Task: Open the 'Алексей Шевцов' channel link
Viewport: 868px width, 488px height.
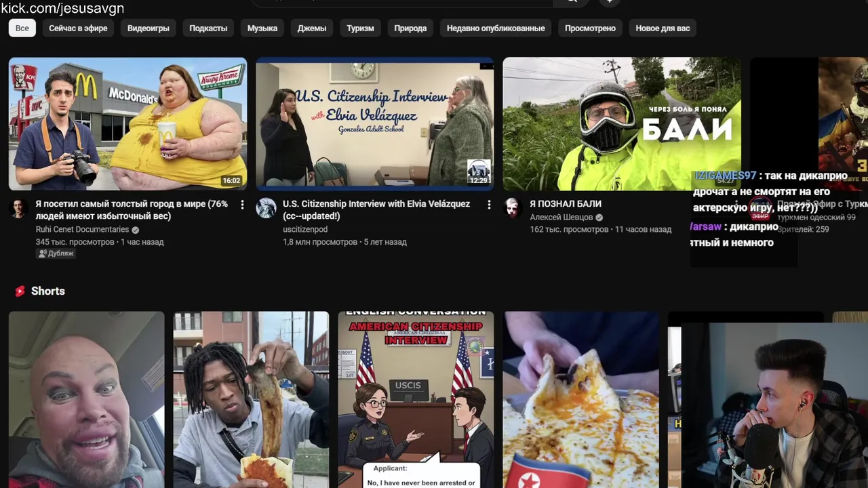Action: 561,217
